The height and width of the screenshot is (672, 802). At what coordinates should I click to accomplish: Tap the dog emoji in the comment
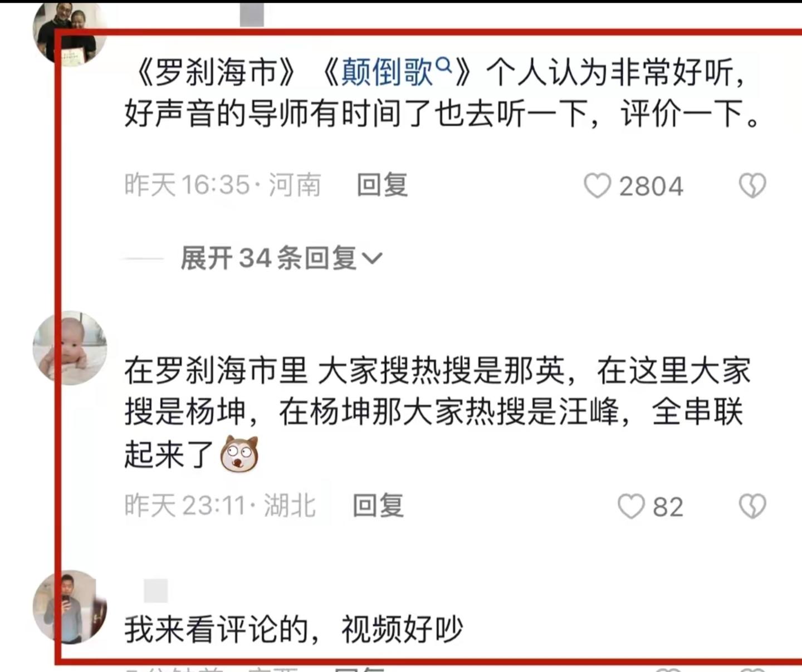239,454
